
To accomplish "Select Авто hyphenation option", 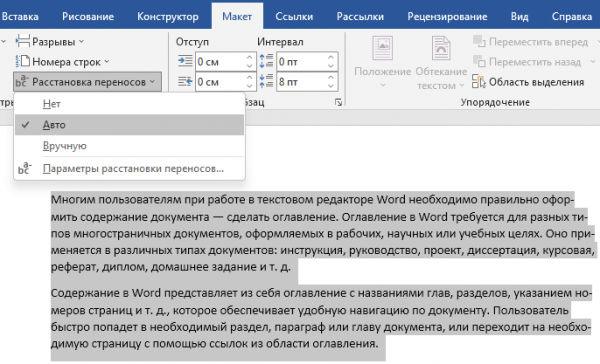I will click(129, 125).
